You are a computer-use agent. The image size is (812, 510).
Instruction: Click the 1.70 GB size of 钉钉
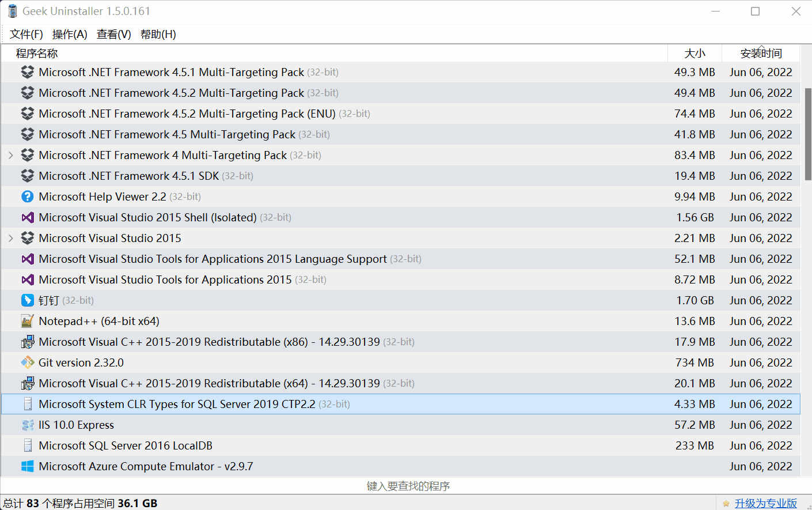click(695, 300)
